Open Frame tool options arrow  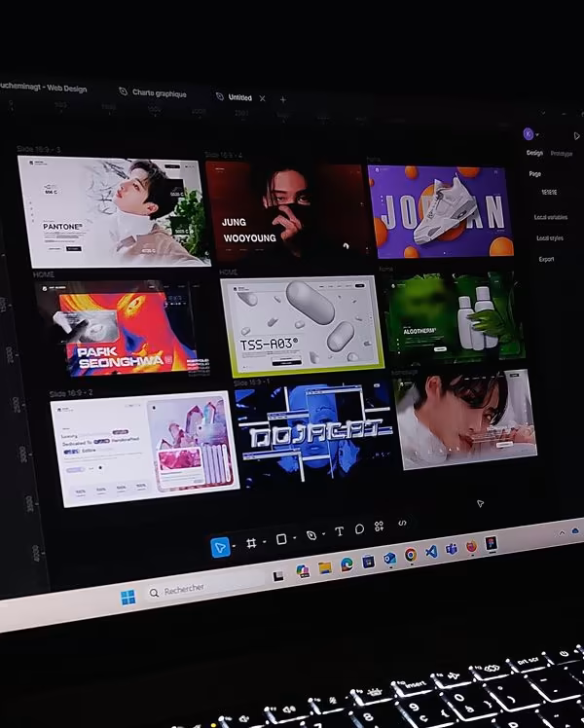point(264,542)
